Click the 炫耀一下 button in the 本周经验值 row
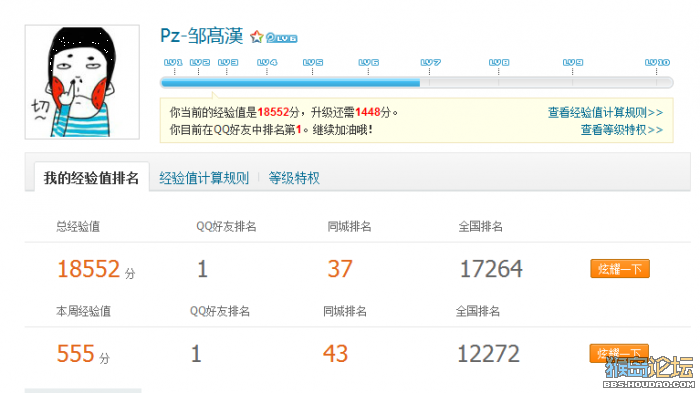This screenshot has height=393, width=700. coord(619,353)
